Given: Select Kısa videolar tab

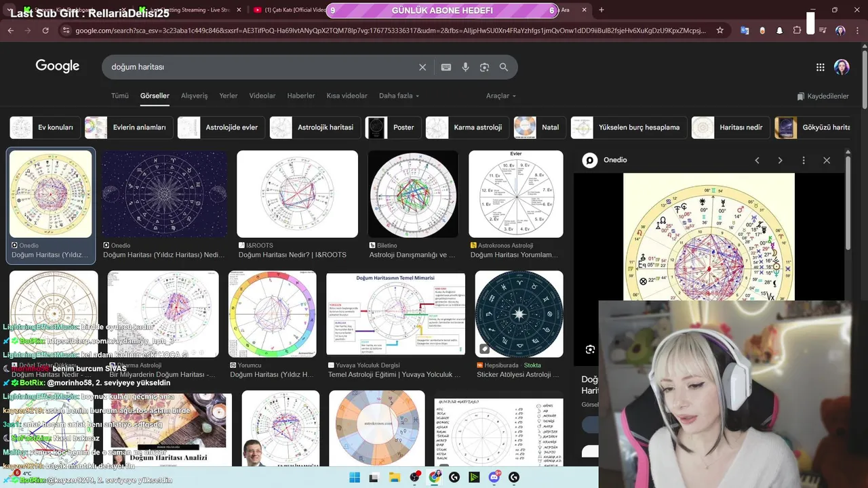Looking at the screenshot, I should pyautogui.click(x=347, y=96).
